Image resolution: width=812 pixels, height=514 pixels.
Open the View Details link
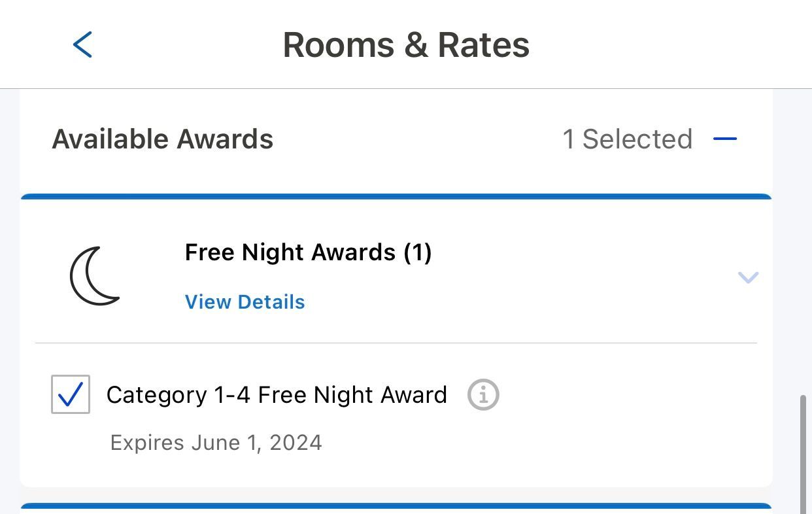[x=245, y=302]
